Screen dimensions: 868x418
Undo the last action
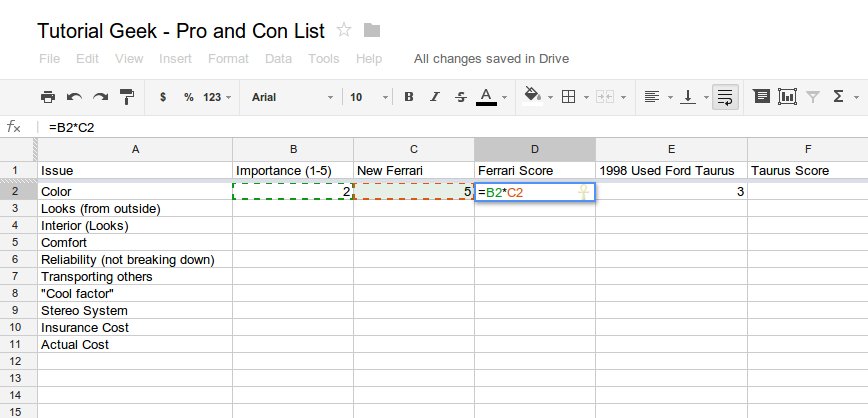click(74, 97)
